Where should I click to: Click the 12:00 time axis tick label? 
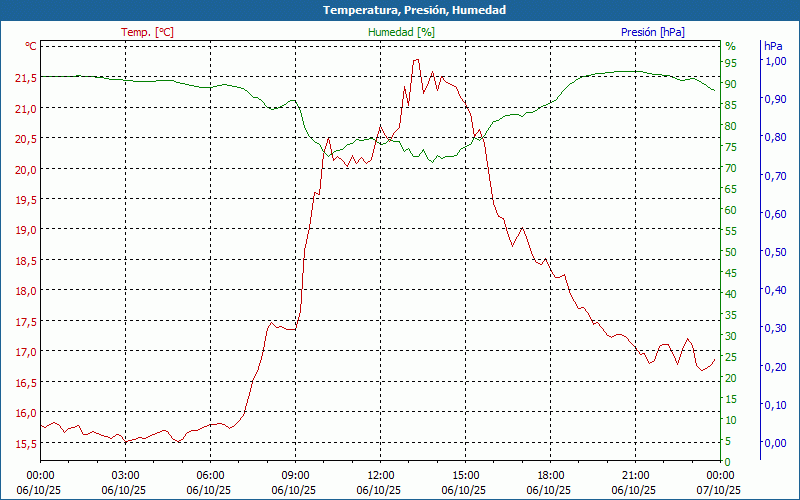pos(380,475)
